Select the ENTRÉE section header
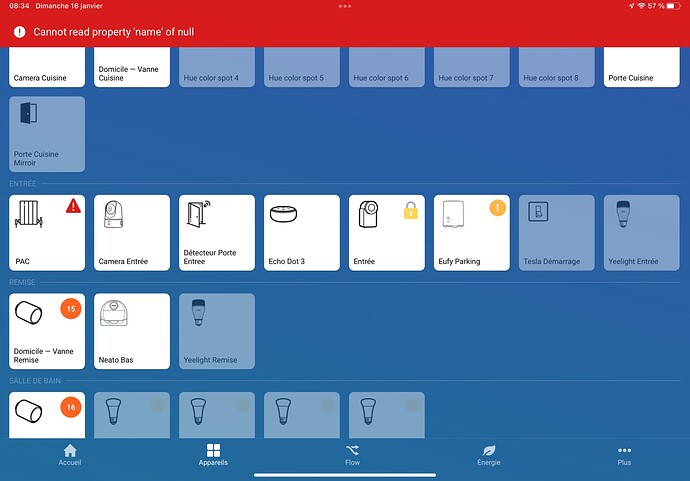The image size is (690, 481). (23, 184)
